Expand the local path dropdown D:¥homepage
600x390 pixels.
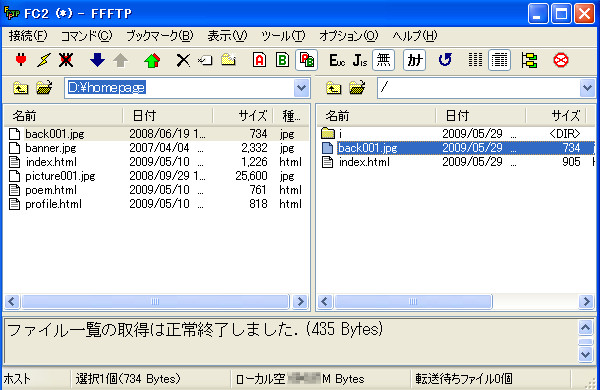[302, 88]
